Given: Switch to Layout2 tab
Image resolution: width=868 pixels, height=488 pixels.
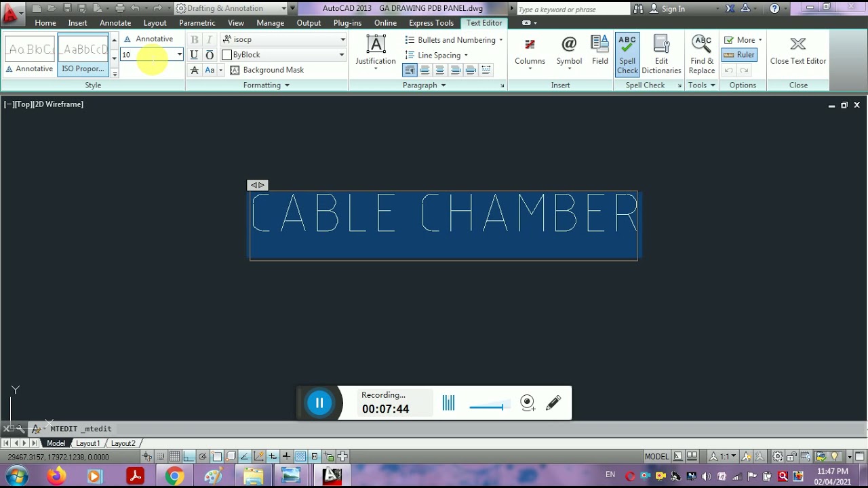Looking at the screenshot, I should [x=123, y=443].
